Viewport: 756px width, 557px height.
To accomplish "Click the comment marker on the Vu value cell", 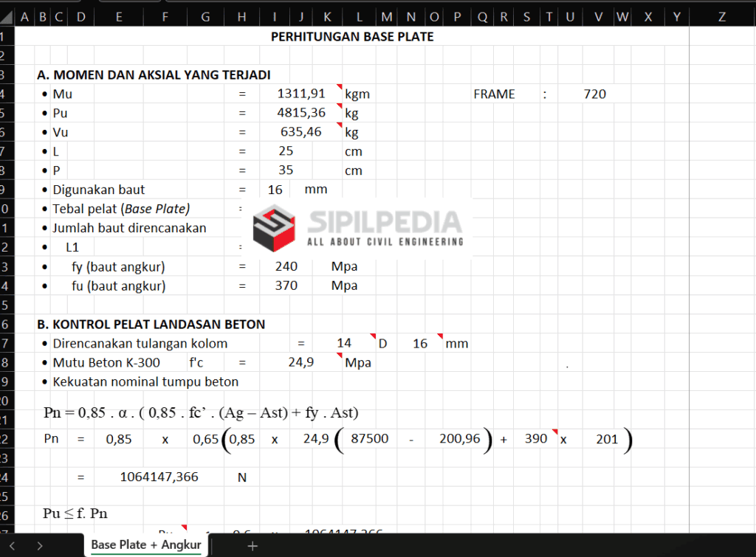I will (x=340, y=126).
